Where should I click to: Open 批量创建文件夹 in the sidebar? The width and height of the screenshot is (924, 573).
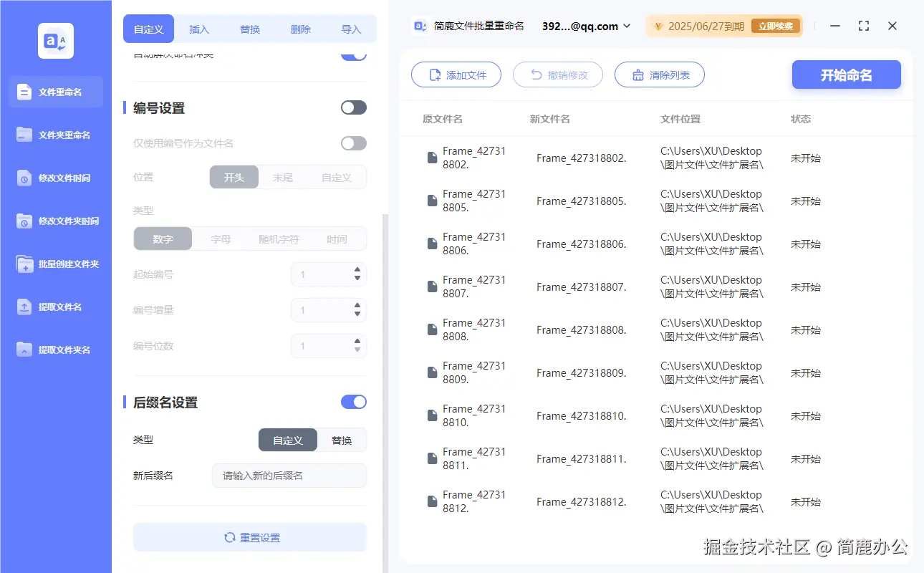coord(56,264)
